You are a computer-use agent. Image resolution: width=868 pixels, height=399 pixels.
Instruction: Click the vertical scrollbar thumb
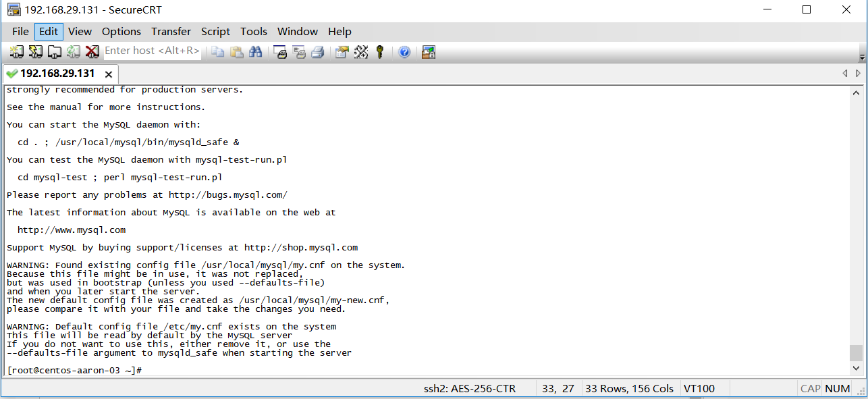856,353
